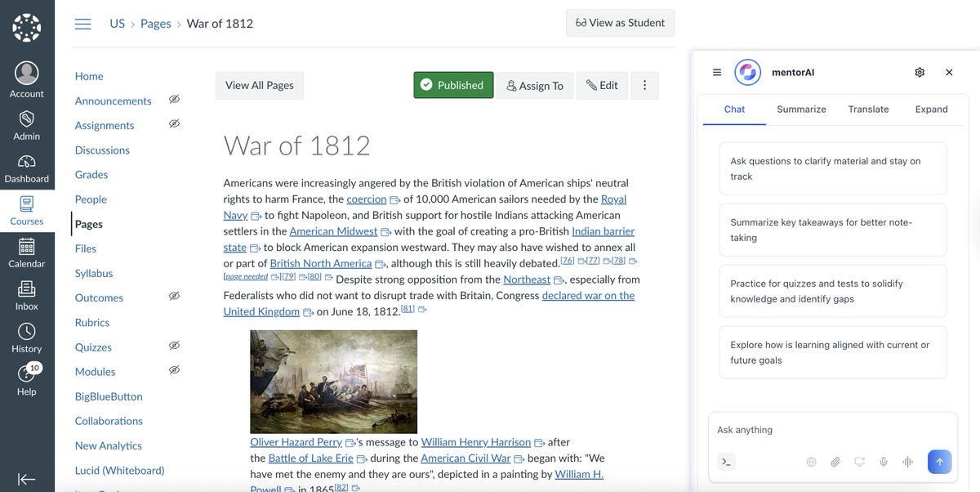Follow the Battle of Lake Erie link
Viewport: 980px width, 492px height.
[x=310, y=458]
